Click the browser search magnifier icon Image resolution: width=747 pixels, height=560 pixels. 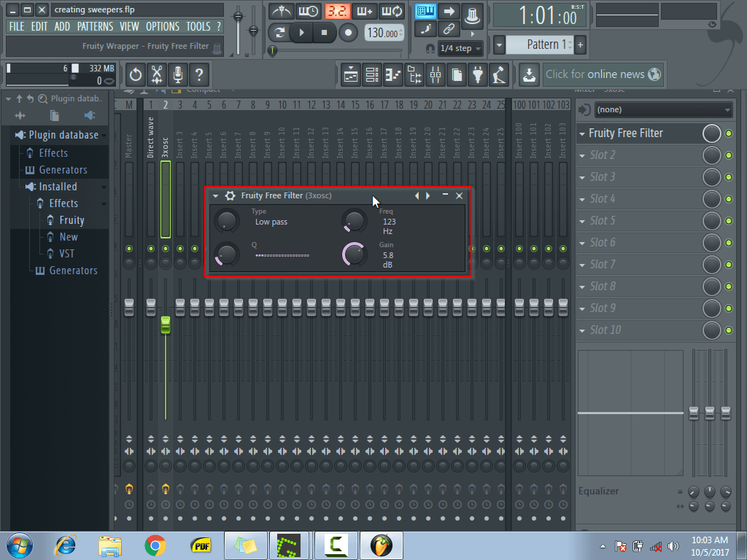click(x=42, y=98)
